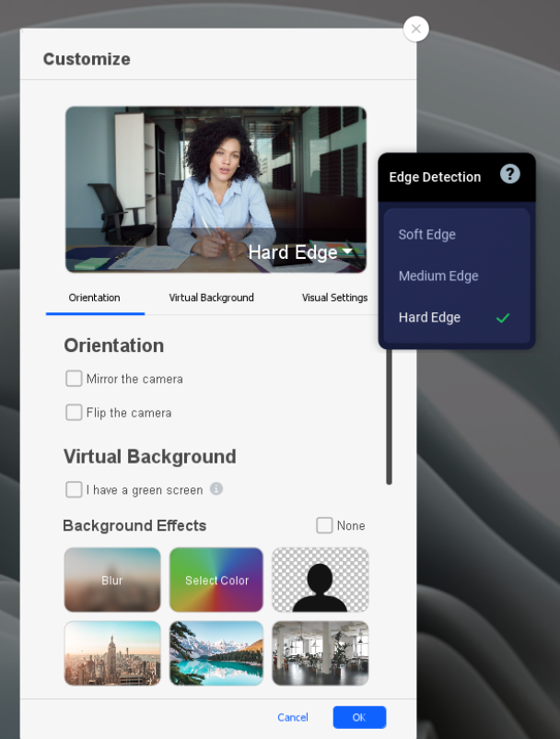Pick the city skyline background image
560x739 pixels.
tap(112, 652)
